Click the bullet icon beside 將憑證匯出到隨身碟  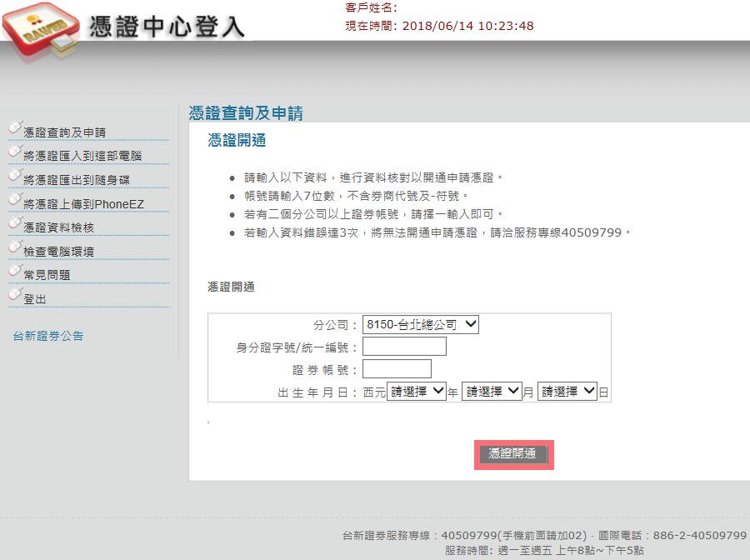click(x=15, y=176)
